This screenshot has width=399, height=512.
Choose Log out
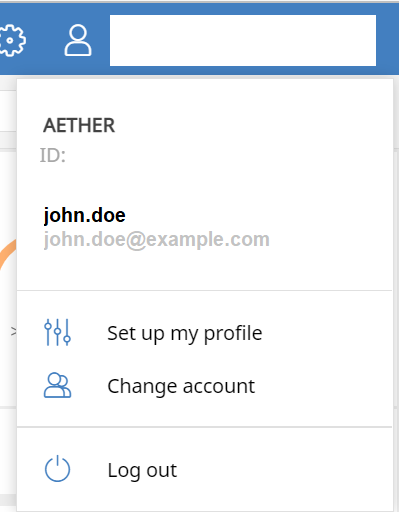click(142, 471)
